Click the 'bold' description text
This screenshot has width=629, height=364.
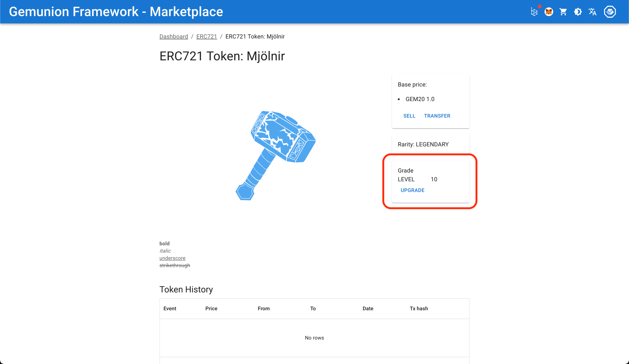(x=165, y=244)
